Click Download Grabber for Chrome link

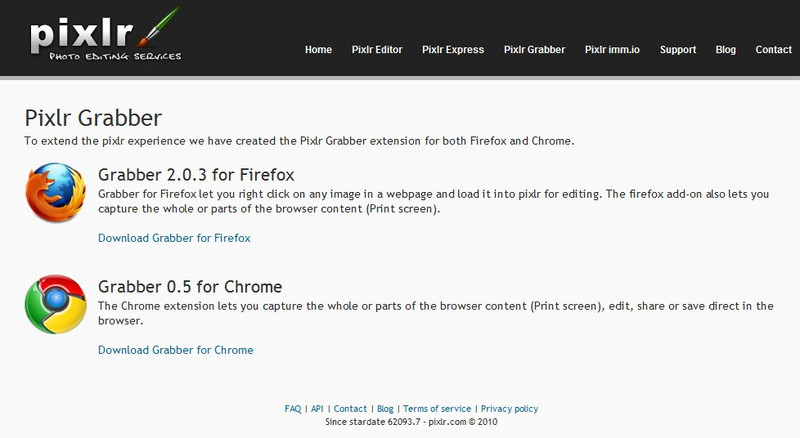click(176, 350)
